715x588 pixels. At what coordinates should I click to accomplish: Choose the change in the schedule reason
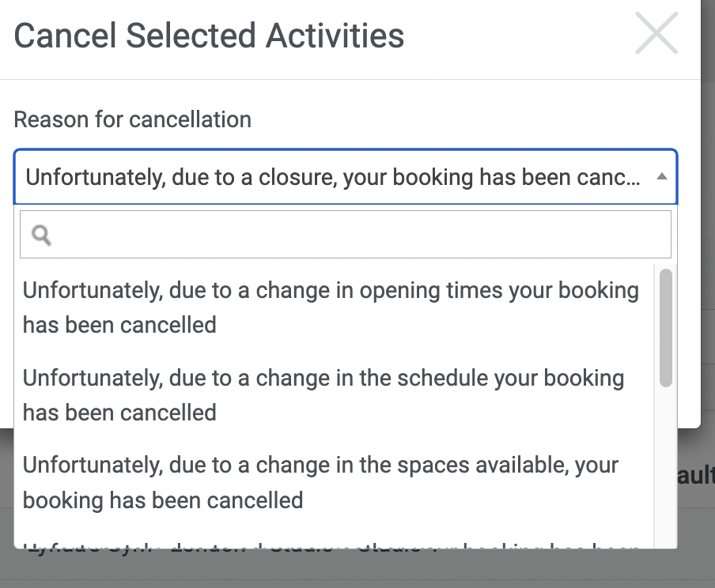(335, 395)
